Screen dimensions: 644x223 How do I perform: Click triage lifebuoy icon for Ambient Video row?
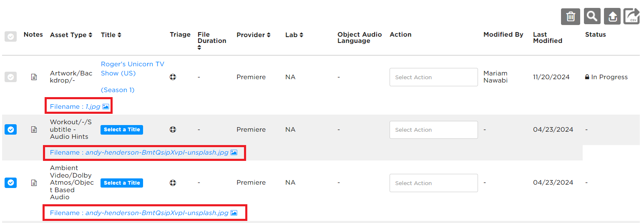coord(173,183)
